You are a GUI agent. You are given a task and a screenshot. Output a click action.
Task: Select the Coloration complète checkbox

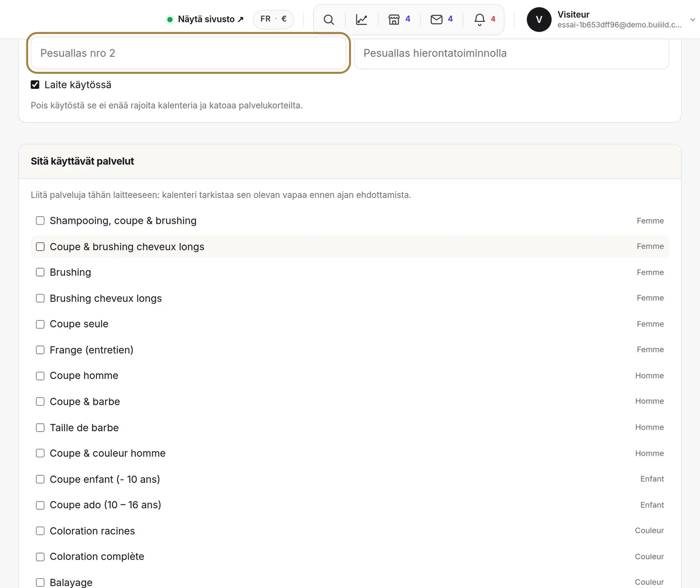(x=40, y=557)
